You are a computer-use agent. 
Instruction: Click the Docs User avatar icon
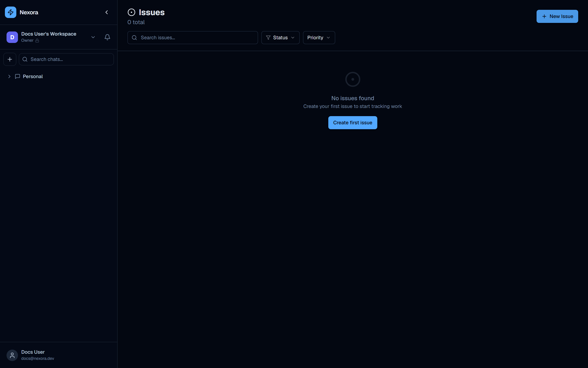point(12,355)
